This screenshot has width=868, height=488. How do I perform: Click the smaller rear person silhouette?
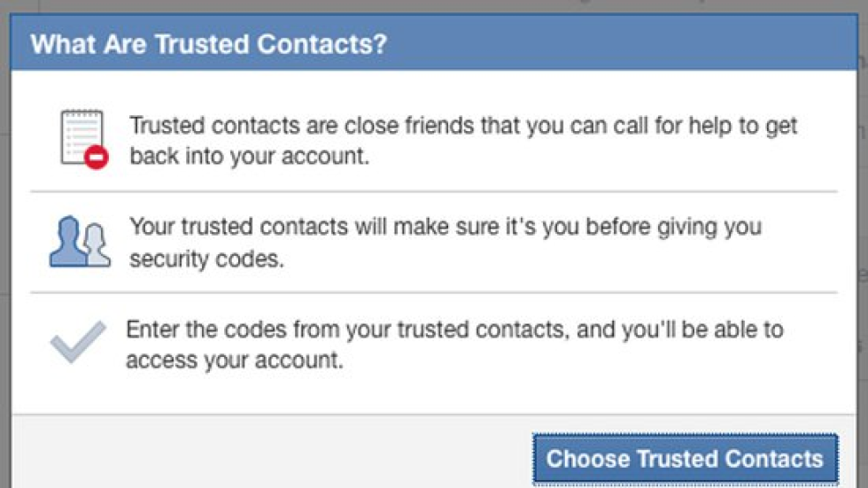pos(96,244)
